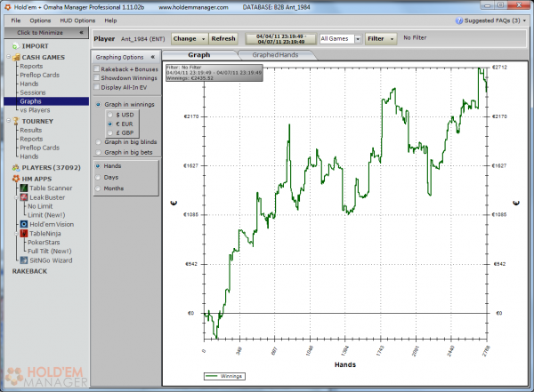
Task: Click the IMPORT icon in sidebar
Action: tap(16, 46)
